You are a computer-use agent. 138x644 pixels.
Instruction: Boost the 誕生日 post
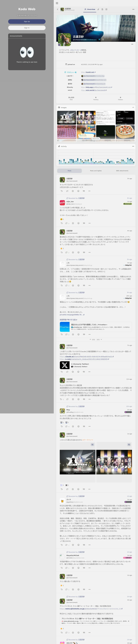point(67,191)
